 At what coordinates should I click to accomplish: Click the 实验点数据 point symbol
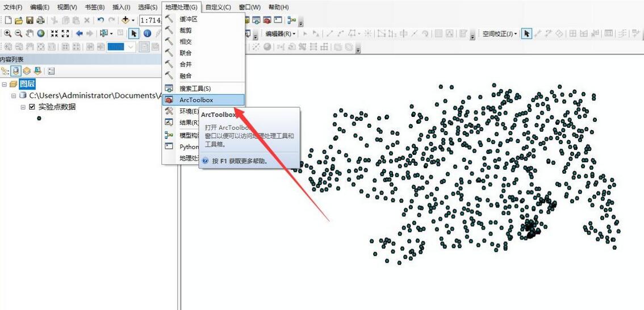(39, 118)
